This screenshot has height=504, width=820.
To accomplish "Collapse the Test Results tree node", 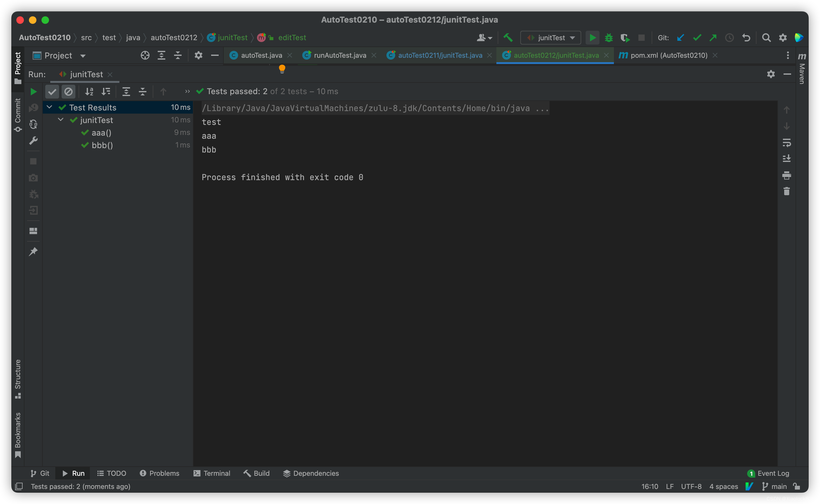I will (49, 107).
